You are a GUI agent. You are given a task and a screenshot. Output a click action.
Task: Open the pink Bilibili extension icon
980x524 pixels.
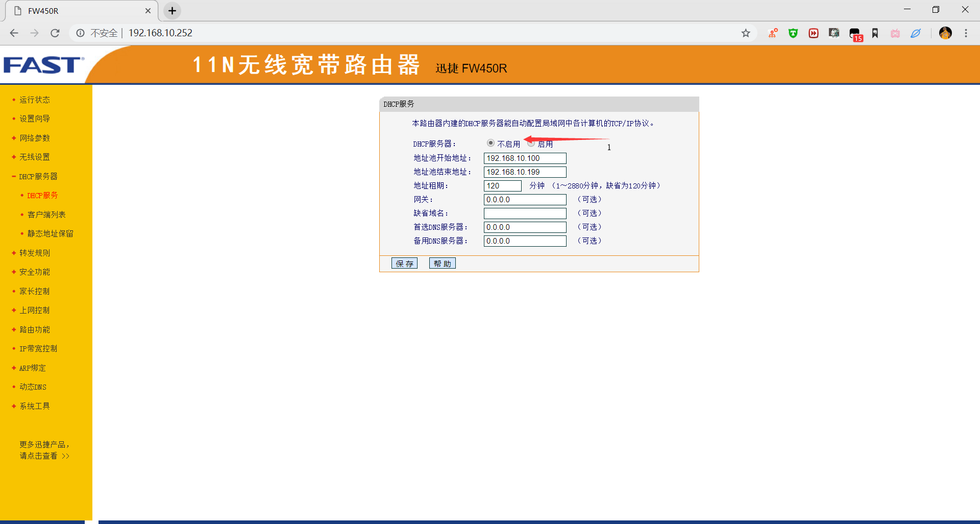click(895, 33)
